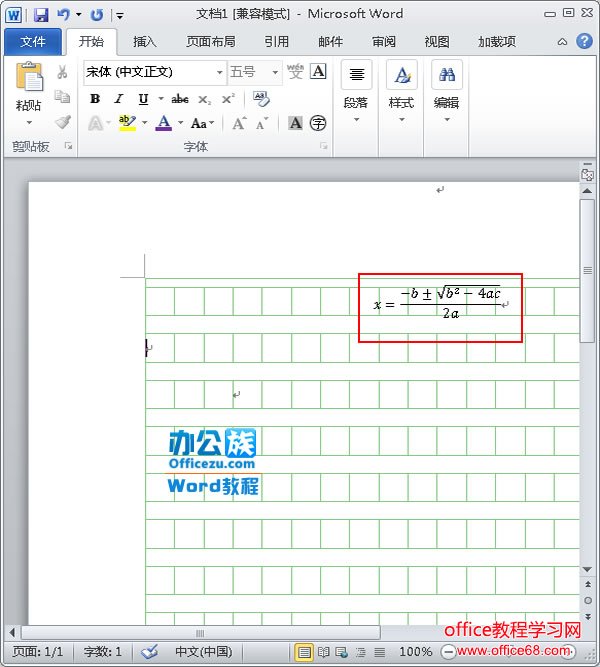Switch to Full Screen Reading view
This screenshot has height=667, width=600.
coord(323,652)
